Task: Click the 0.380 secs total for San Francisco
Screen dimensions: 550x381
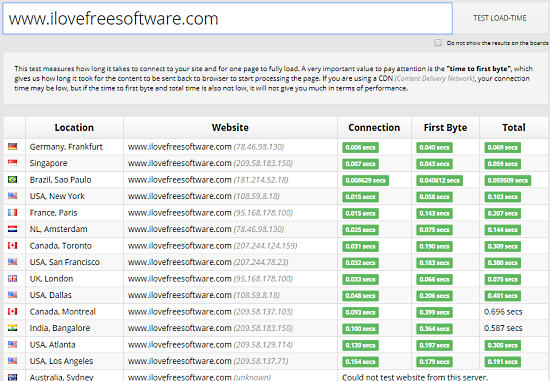Action: click(x=503, y=263)
